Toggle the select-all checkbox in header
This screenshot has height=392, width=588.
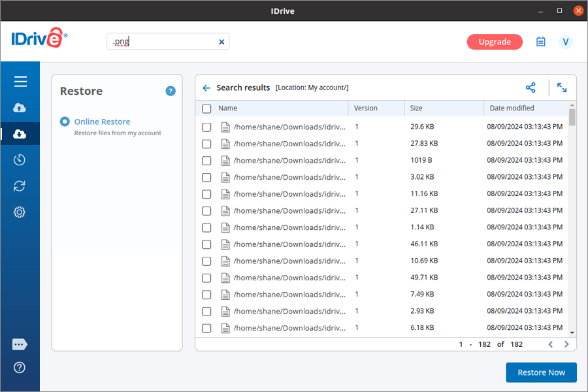(x=206, y=108)
